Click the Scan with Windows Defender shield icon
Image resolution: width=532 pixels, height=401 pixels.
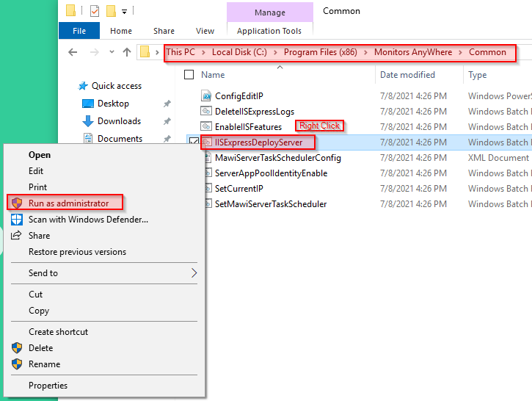click(x=16, y=219)
